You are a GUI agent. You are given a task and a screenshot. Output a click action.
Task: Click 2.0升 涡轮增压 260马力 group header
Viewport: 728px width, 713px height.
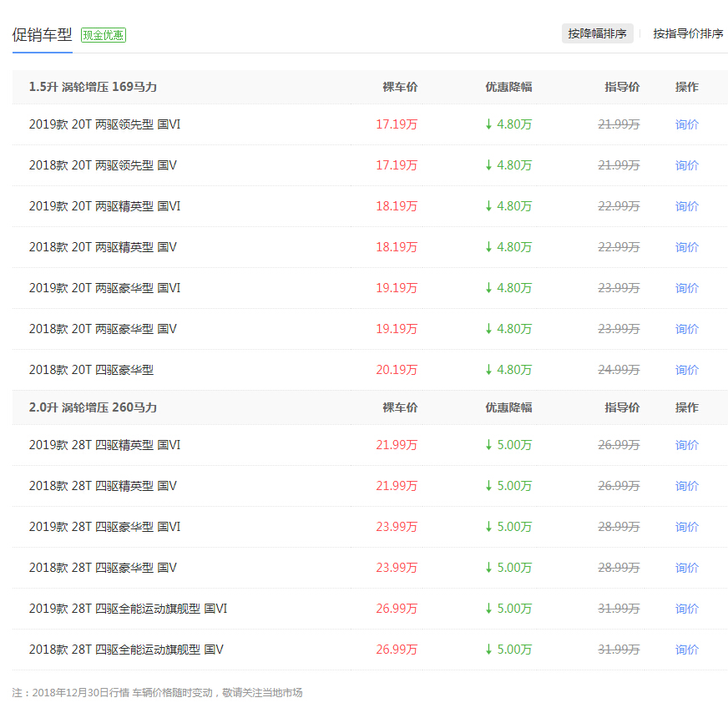[x=93, y=407]
